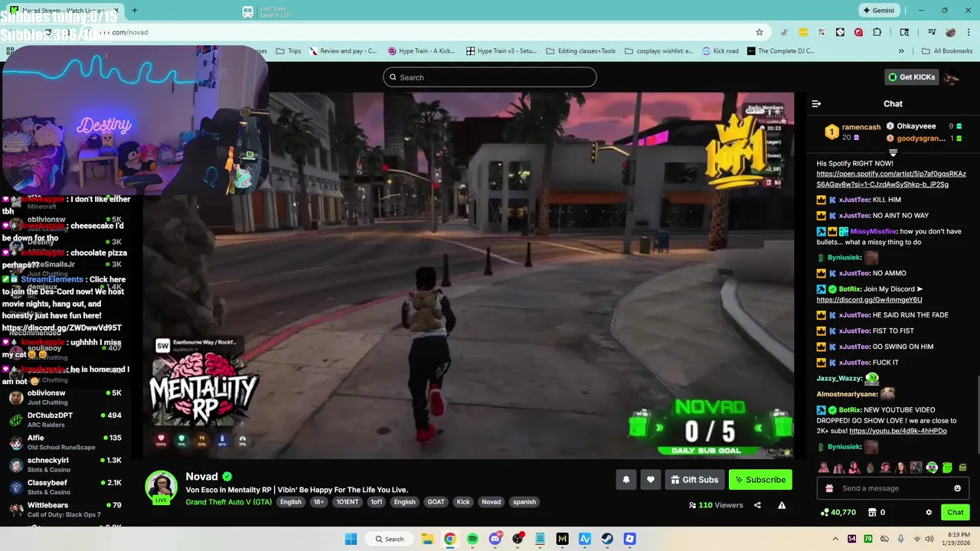Open Wittlebears channel in sidebar

pos(65,510)
